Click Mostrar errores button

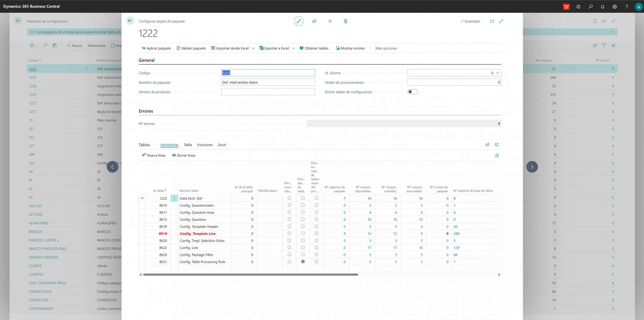[350, 48]
